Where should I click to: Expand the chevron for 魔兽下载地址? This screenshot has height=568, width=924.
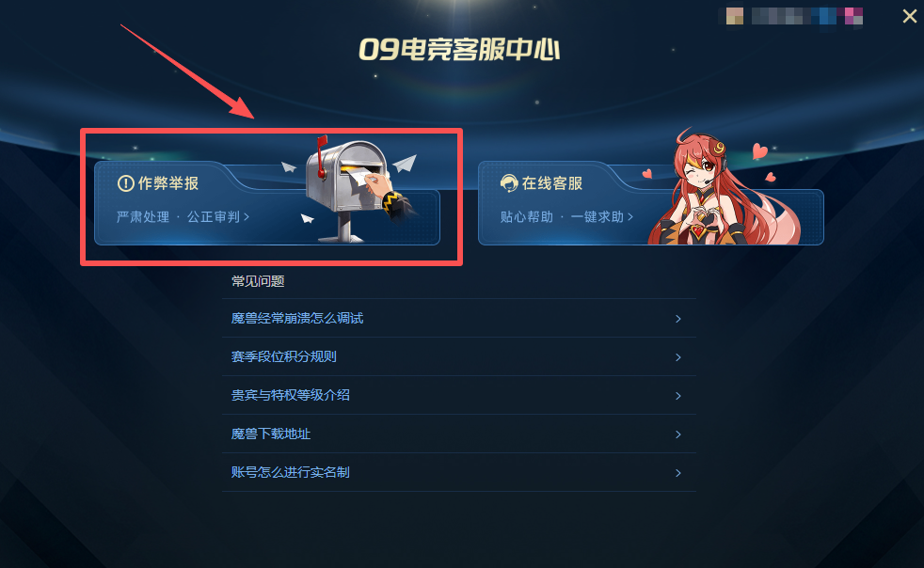coord(678,434)
